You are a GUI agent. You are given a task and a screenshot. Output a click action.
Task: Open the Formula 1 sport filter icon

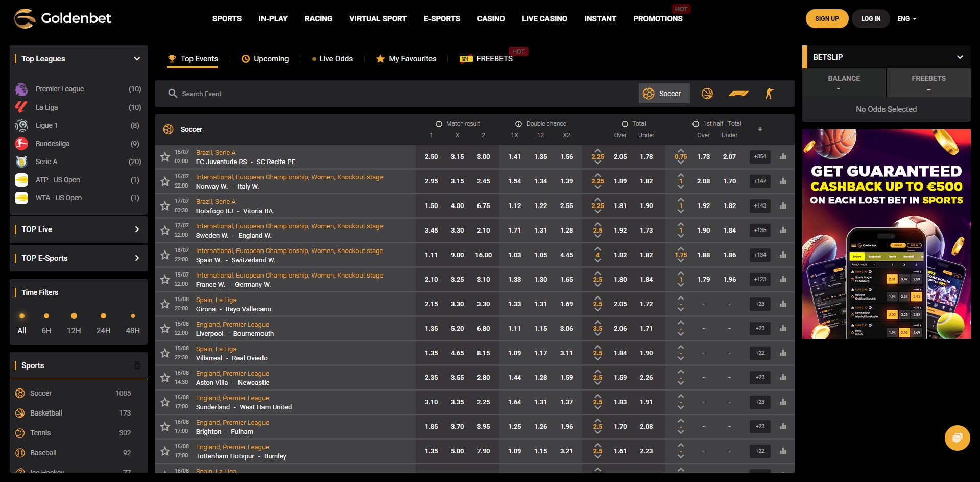click(739, 93)
